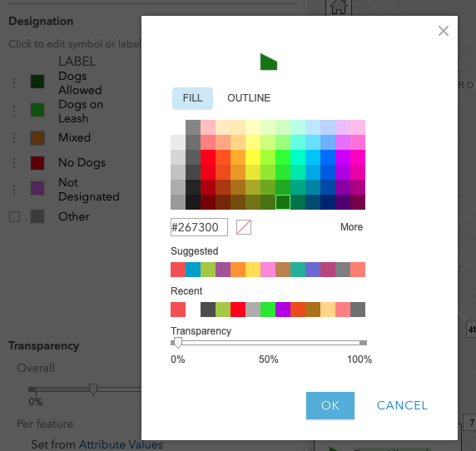Select the FILL tab
Viewport: 476px width, 451px height.
coord(192,98)
